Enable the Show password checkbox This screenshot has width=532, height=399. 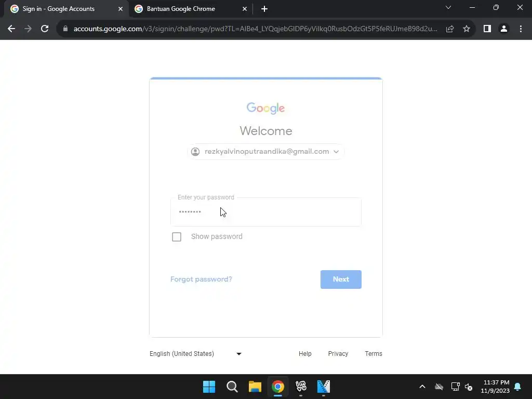point(177,237)
